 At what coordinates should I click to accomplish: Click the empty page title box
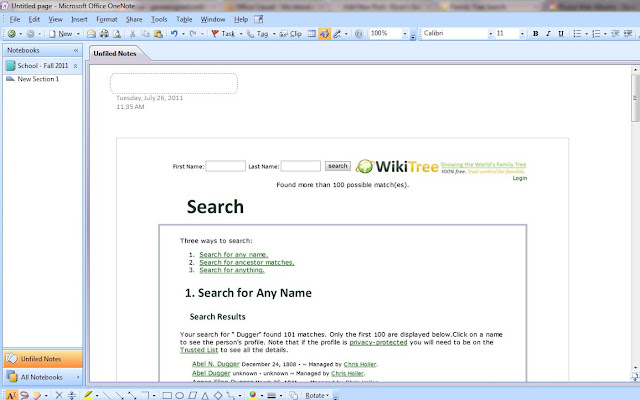click(x=174, y=84)
